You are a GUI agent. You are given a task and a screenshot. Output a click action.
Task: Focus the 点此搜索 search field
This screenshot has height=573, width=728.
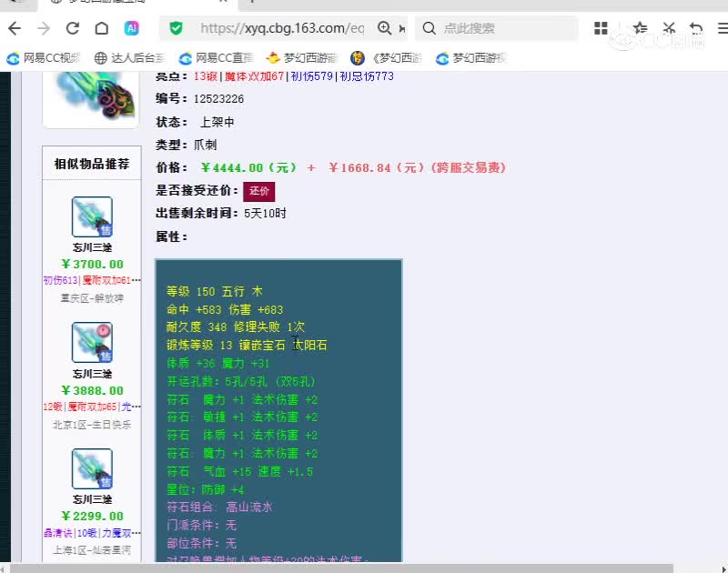(497, 28)
